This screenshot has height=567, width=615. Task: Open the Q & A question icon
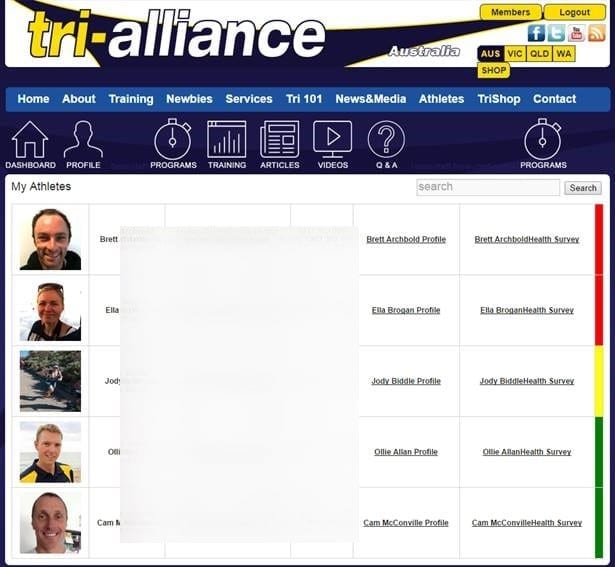pos(386,141)
